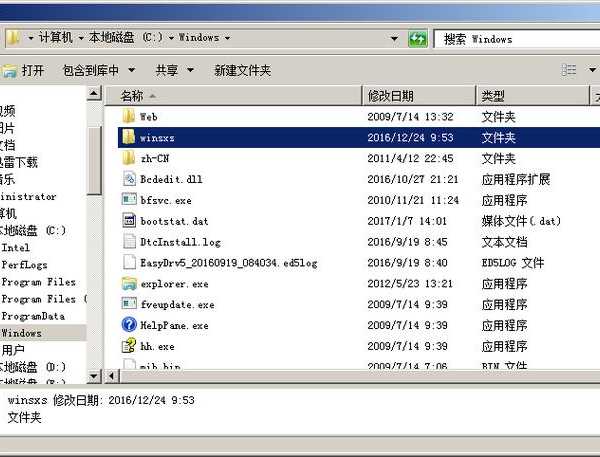This screenshot has height=457, width=600.
Task: Click the Web folder name
Action: (148, 117)
